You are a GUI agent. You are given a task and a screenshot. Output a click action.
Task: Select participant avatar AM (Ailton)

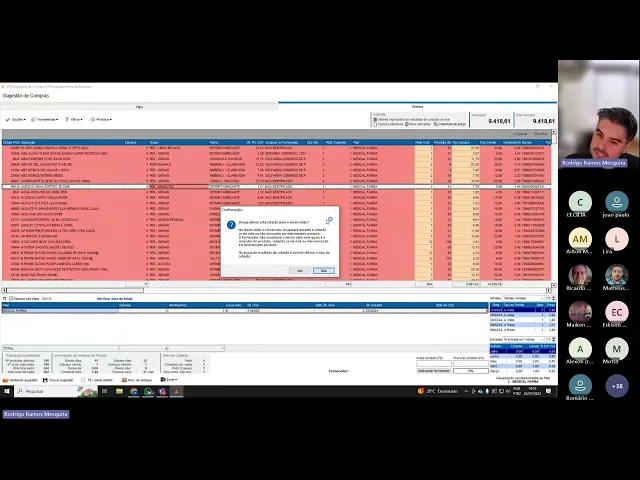click(x=580, y=239)
